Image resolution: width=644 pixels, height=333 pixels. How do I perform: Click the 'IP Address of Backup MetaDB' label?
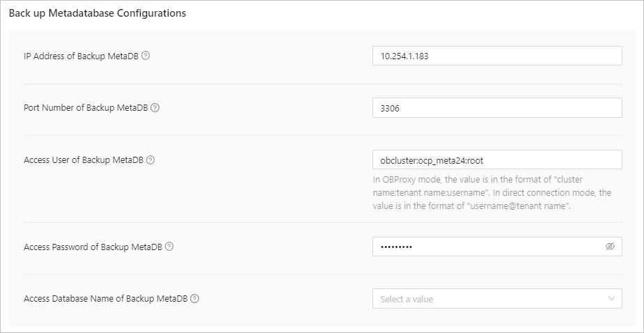click(x=81, y=56)
